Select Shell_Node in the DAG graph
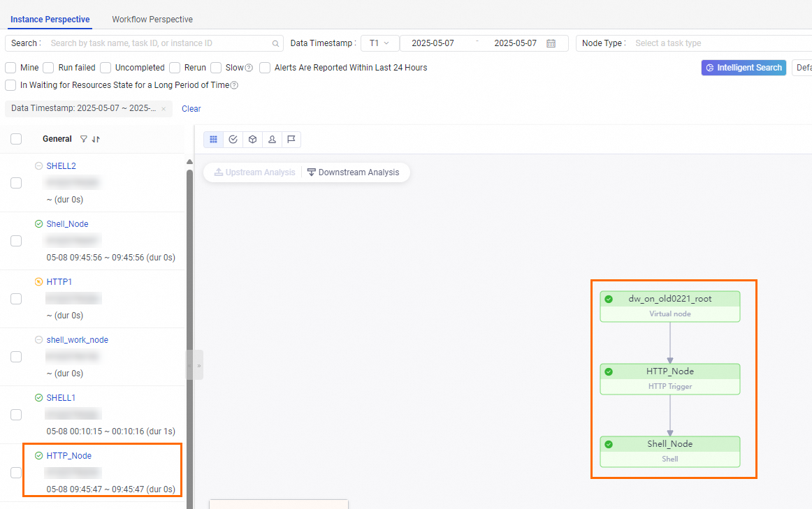The width and height of the screenshot is (812, 509). click(x=670, y=452)
